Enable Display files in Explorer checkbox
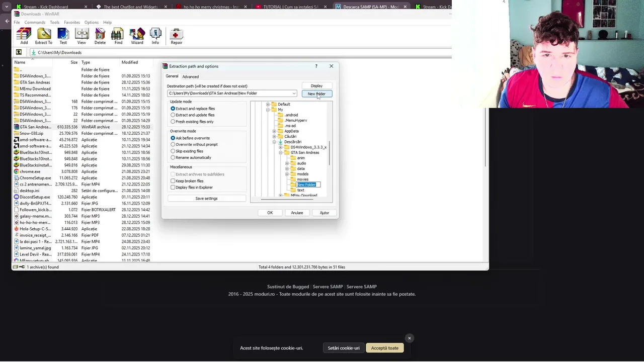 (x=173, y=188)
